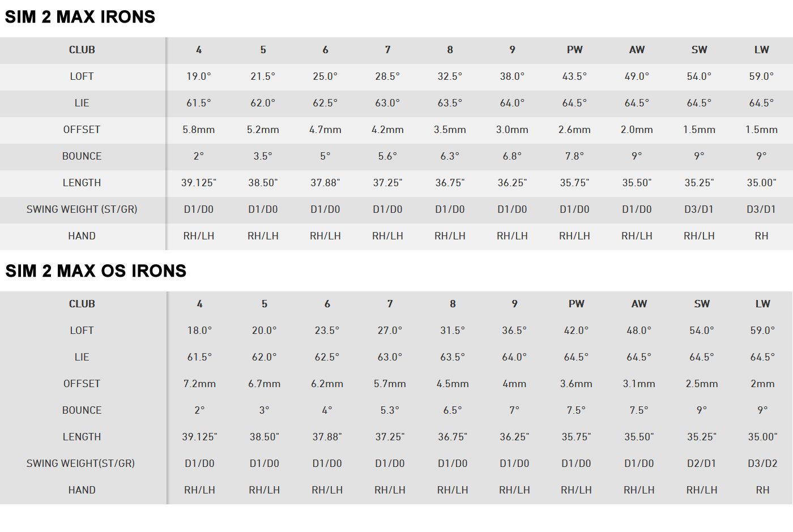Click the D2/D1 swing weight in OS table
Image resolution: width=793 pixels, height=532 pixels.
click(x=701, y=464)
